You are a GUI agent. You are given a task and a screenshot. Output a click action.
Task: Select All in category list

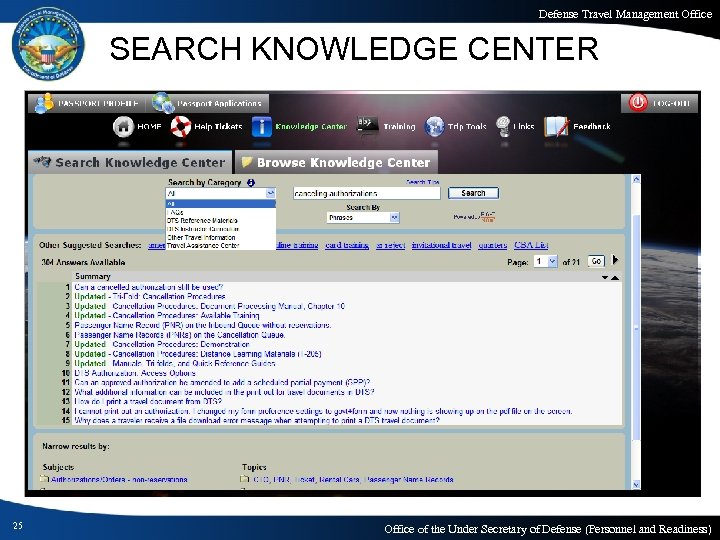[220, 203]
